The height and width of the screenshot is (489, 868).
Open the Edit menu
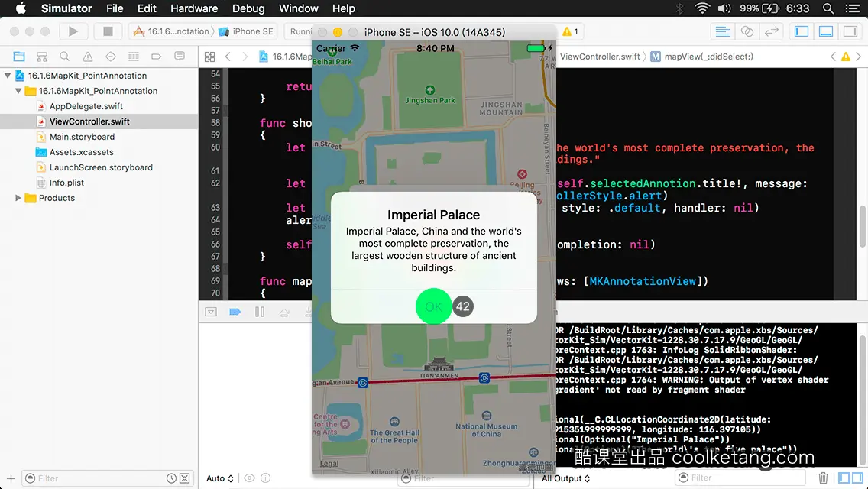click(x=147, y=8)
